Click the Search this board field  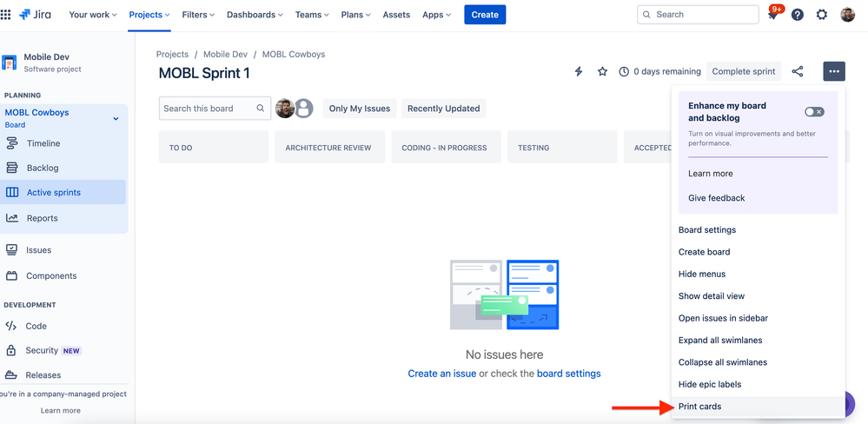click(x=215, y=109)
